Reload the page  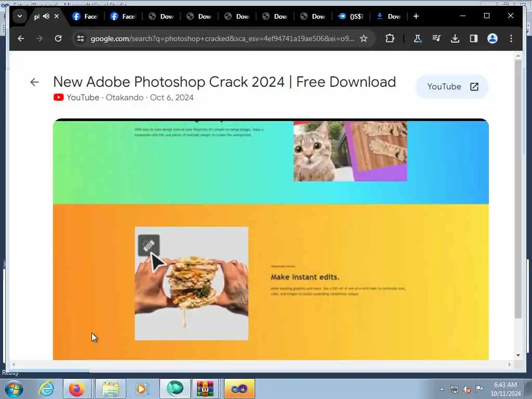click(58, 38)
